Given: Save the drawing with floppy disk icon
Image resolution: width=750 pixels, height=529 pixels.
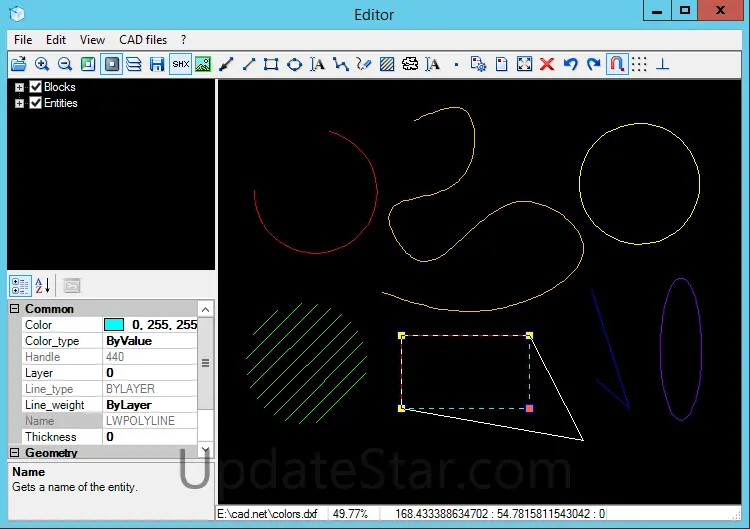Looking at the screenshot, I should pyautogui.click(x=157, y=64).
